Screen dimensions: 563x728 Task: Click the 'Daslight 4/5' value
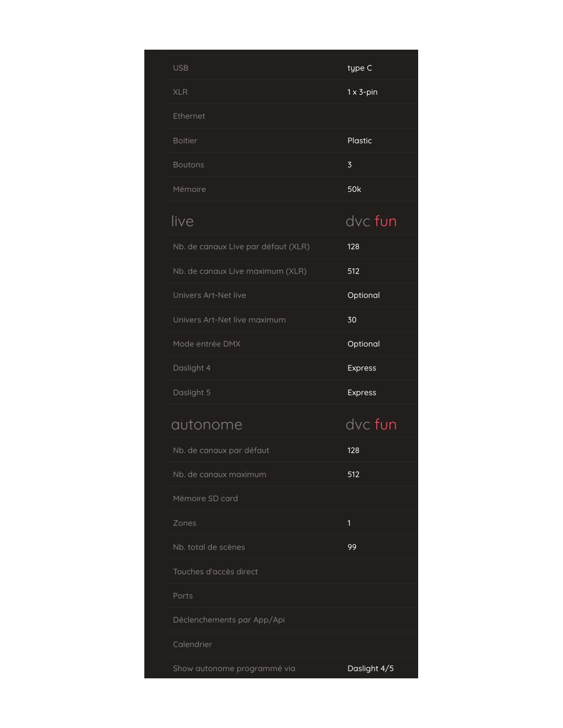tap(371, 669)
